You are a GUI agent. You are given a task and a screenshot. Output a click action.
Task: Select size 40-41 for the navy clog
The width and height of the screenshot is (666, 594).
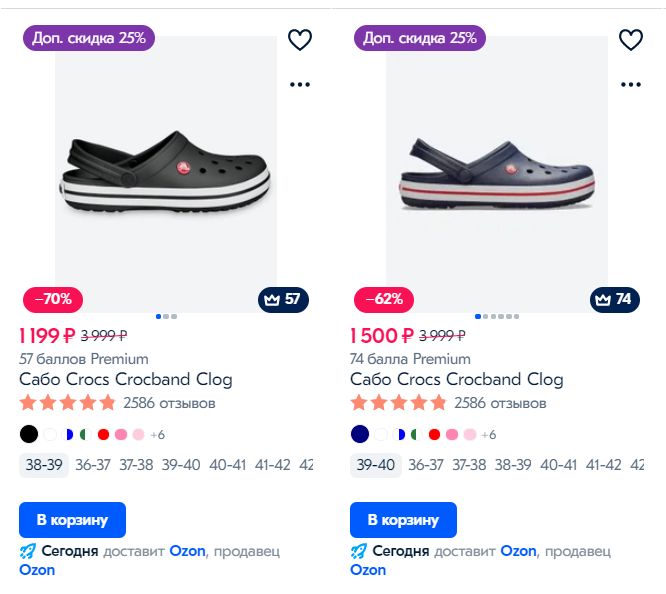pos(558,465)
